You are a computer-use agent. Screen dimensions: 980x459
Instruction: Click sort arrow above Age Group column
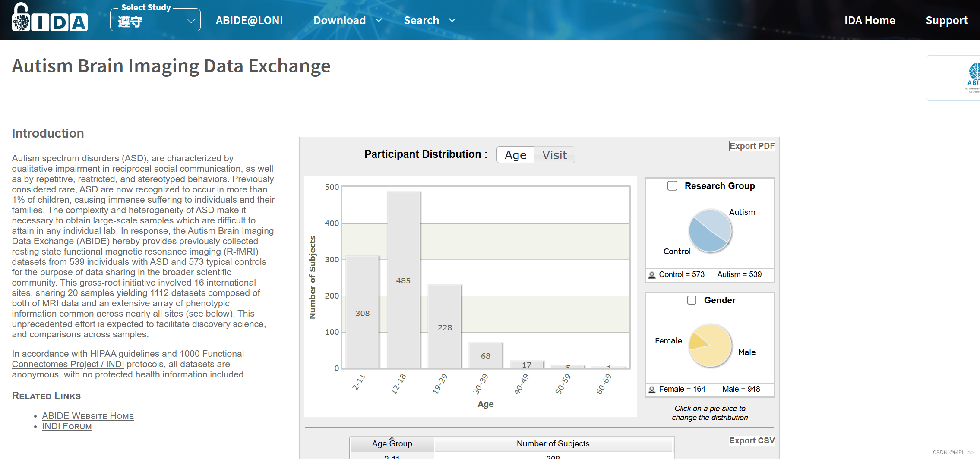392,438
